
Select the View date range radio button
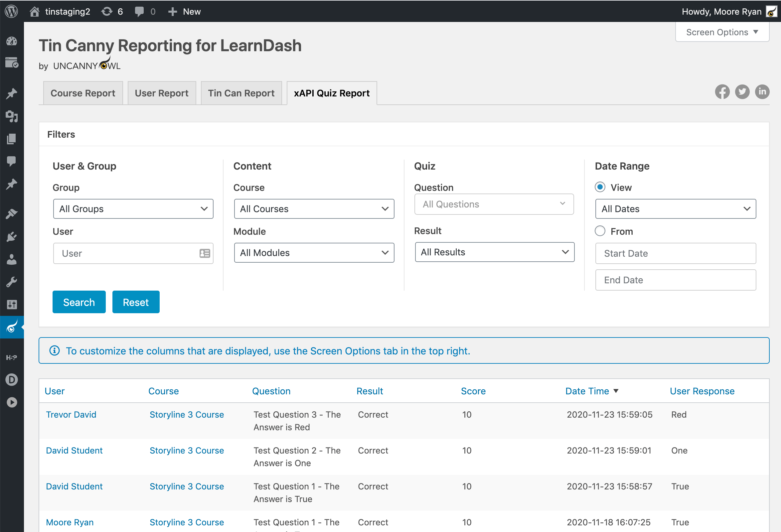click(600, 187)
